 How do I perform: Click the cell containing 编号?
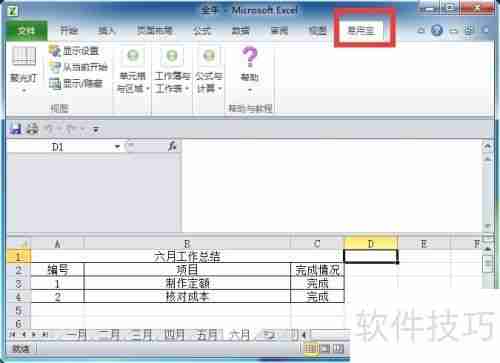57,270
